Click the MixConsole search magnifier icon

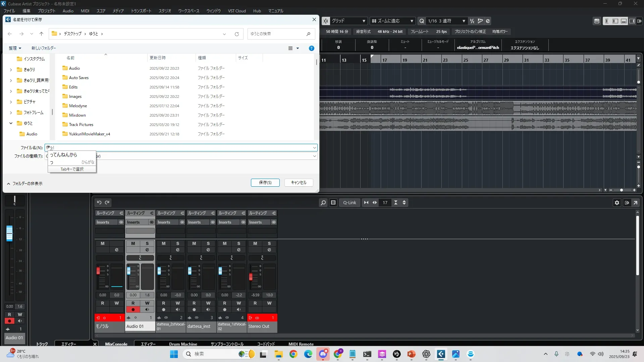(323, 202)
